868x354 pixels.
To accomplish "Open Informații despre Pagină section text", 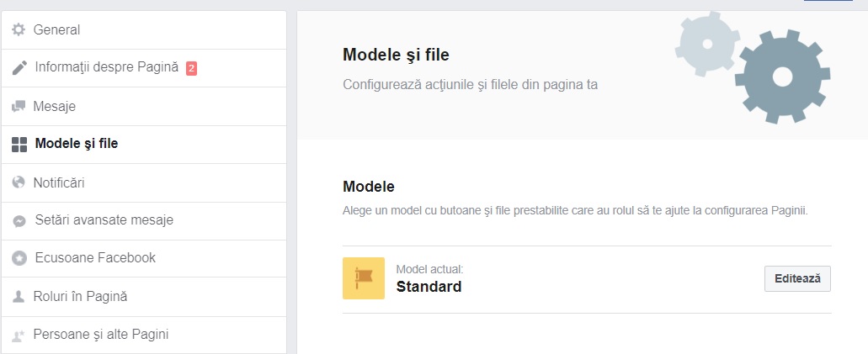I will coord(107,67).
